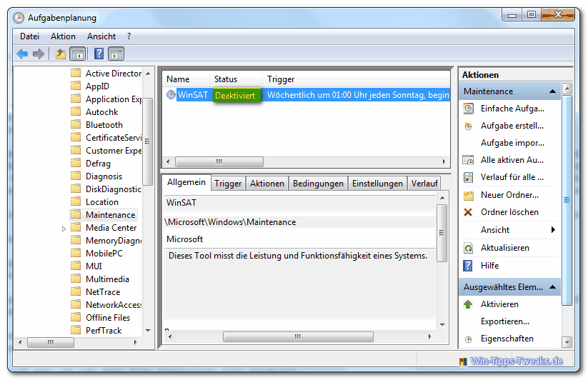This screenshot has width=588, height=380.
Task: Expand the Media Center tree node
Action: (x=64, y=229)
